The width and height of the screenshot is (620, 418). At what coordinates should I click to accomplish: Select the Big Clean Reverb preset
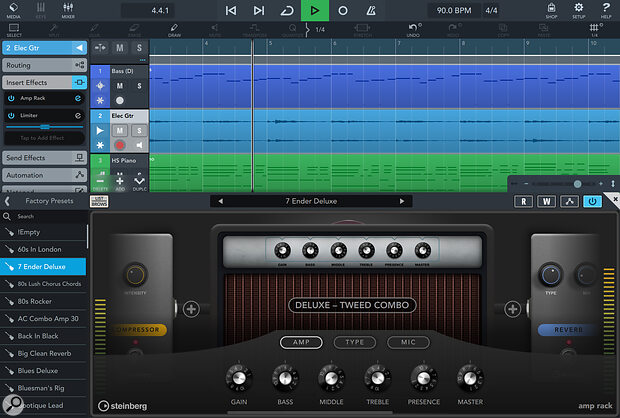coord(43,354)
